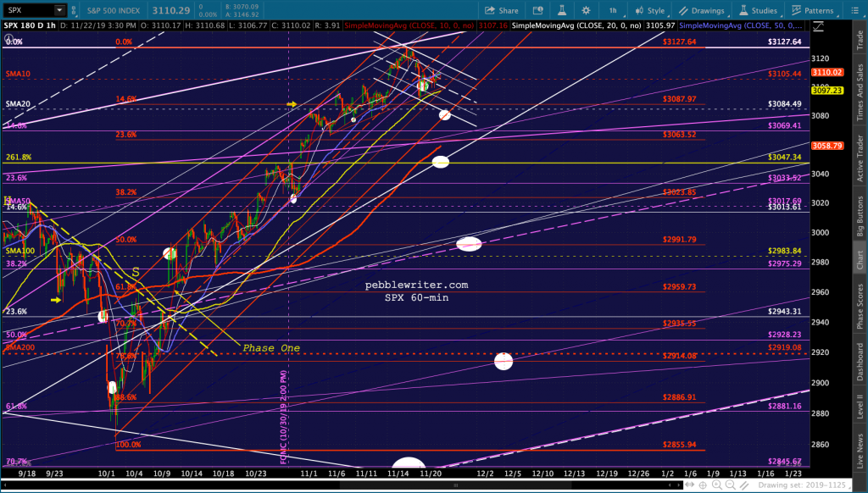Click the Edit Studies flask icon
The height and width of the screenshot is (493, 868).
pos(562,10)
